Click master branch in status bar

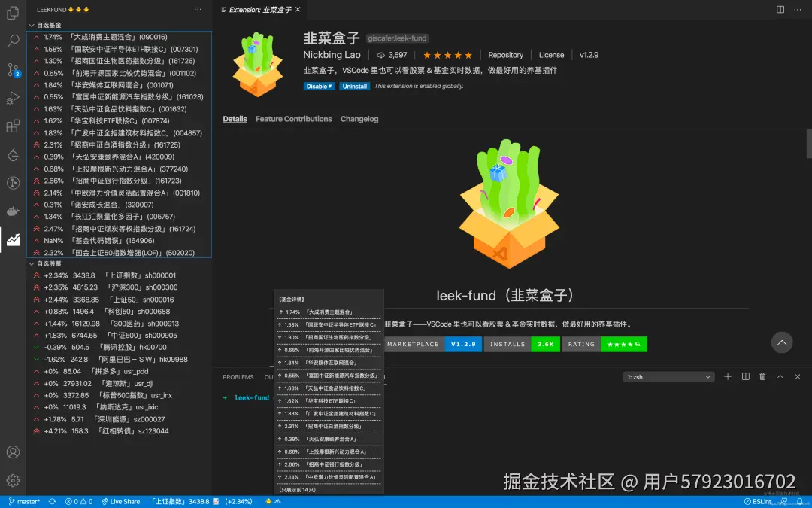click(24, 502)
